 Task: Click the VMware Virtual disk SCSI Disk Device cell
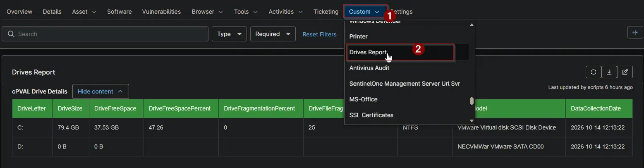click(x=509, y=127)
